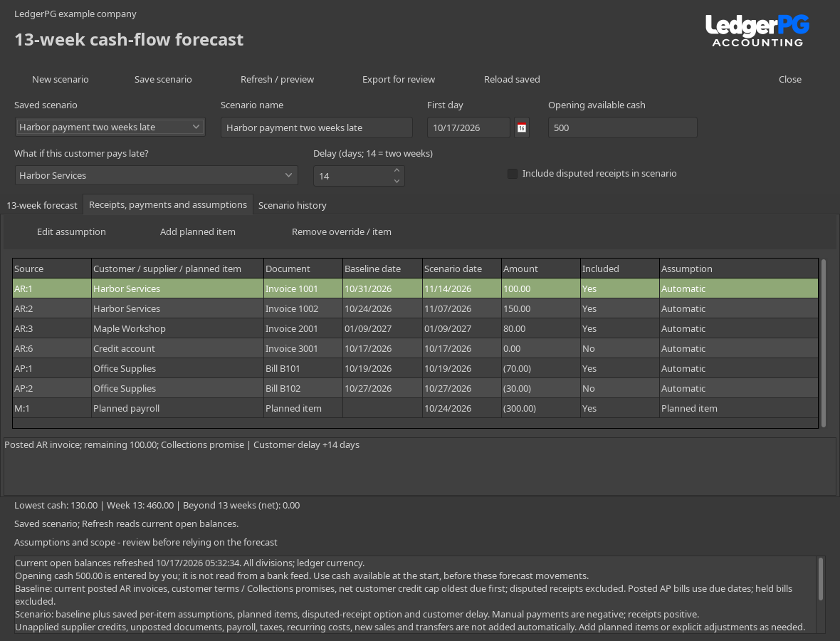Image resolution: width=840 pixels, height=641 pixels.
Task: Select the AP:1 source cell
Action: pos(51,368)
